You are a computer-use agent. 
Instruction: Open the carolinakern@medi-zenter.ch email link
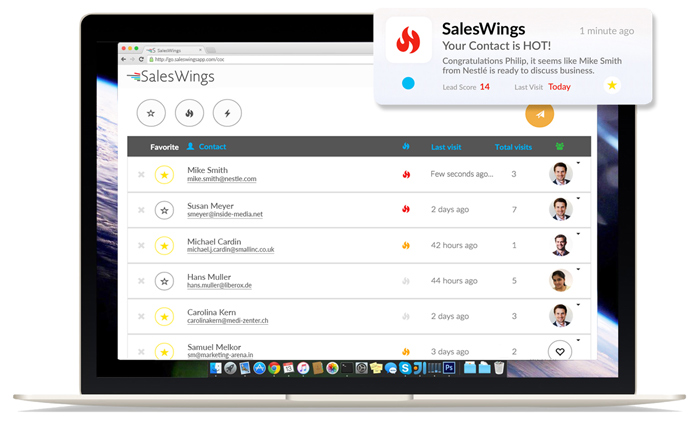(x=228, y=321)
